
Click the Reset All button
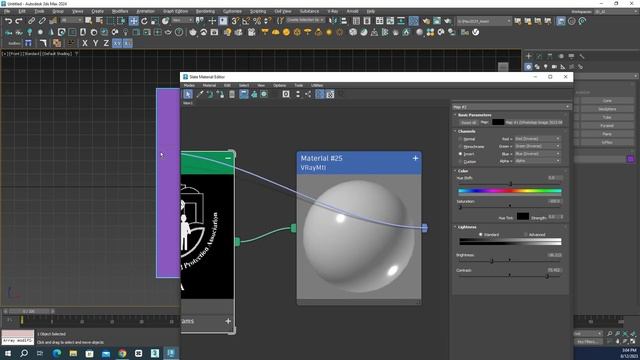[468, 122]
